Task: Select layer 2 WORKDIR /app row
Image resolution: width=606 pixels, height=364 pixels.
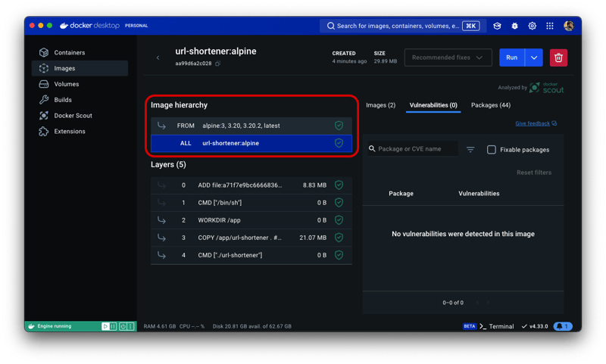Action: pos(251,220)
